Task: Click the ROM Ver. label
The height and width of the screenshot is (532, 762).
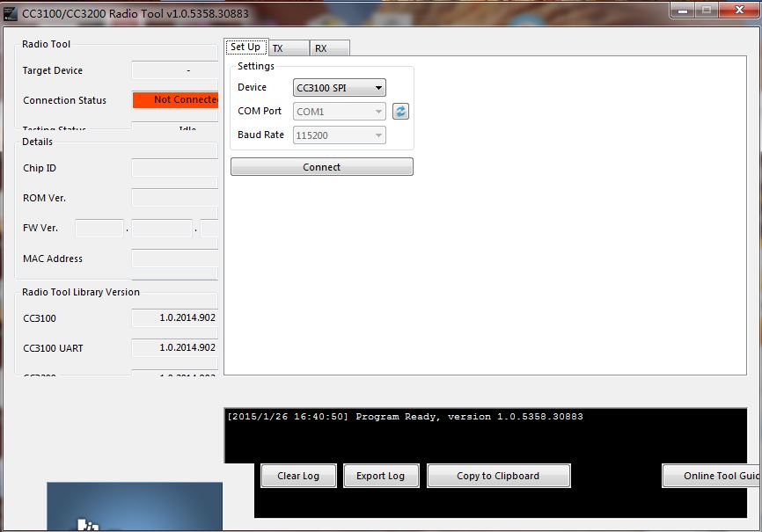Action: (x=44, y=198)
